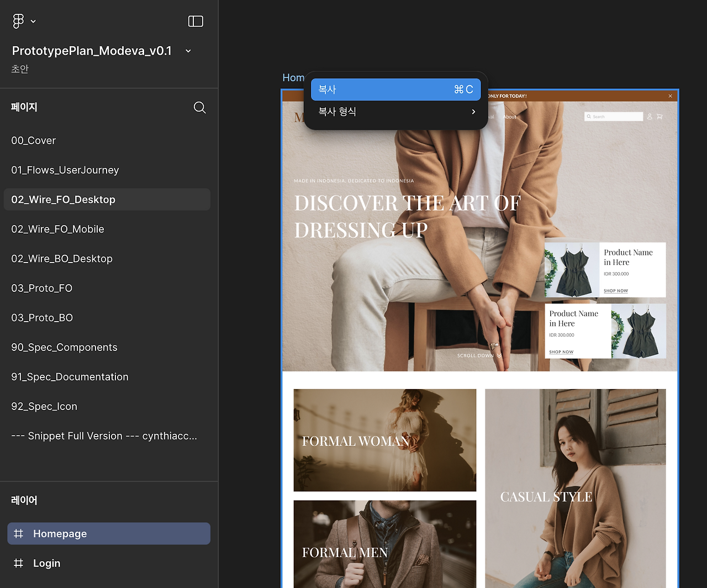This screenshot has width=707, height=588.
Task: Click the ONLY FOR TODAY banner text
Action: point(506,96)
